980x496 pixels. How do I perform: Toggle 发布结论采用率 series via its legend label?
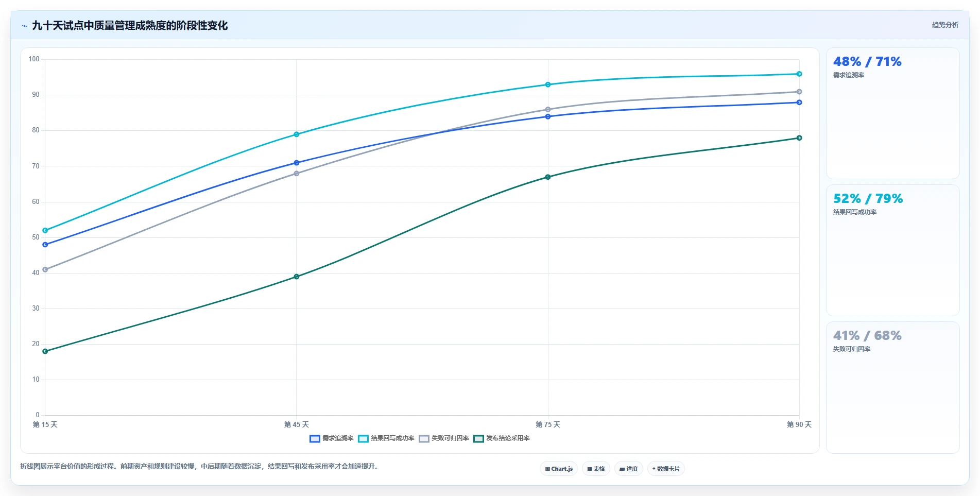508,438
